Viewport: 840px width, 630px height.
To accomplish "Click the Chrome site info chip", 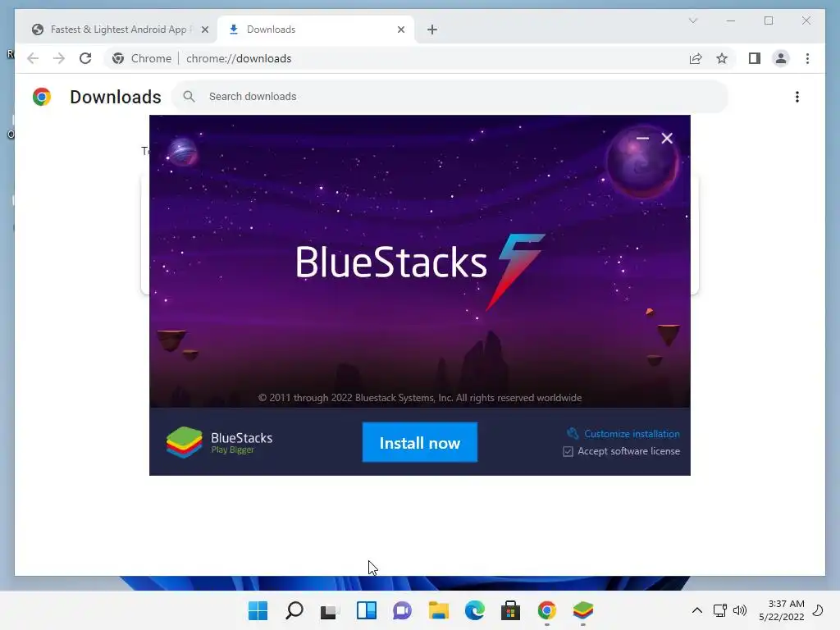I will pos(142,58).
